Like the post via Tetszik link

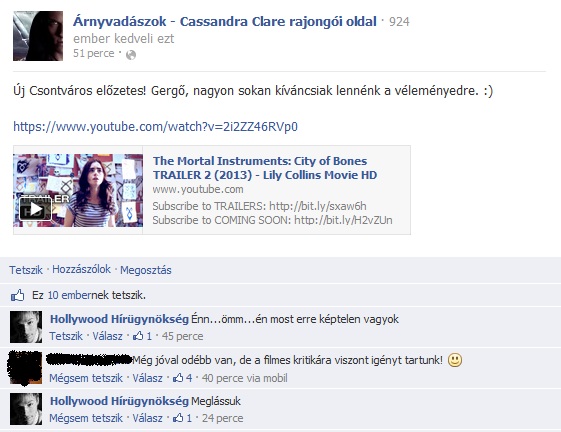click(x=26, y=270)
